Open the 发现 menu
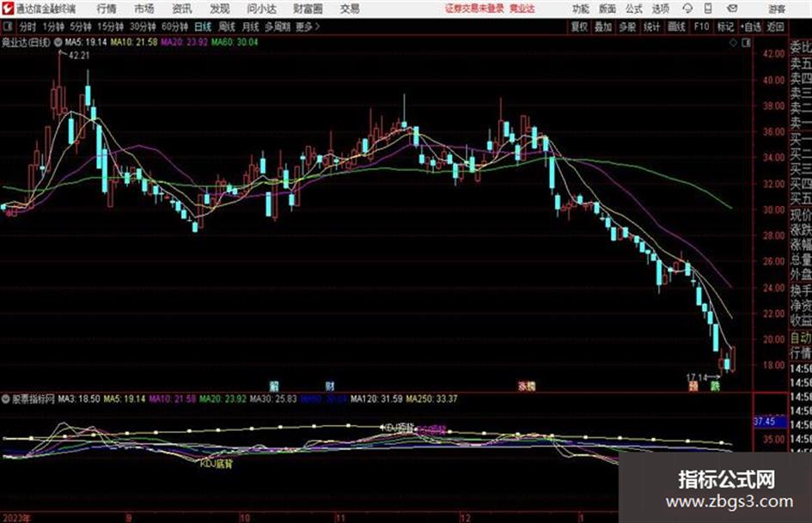 [220, 9]
